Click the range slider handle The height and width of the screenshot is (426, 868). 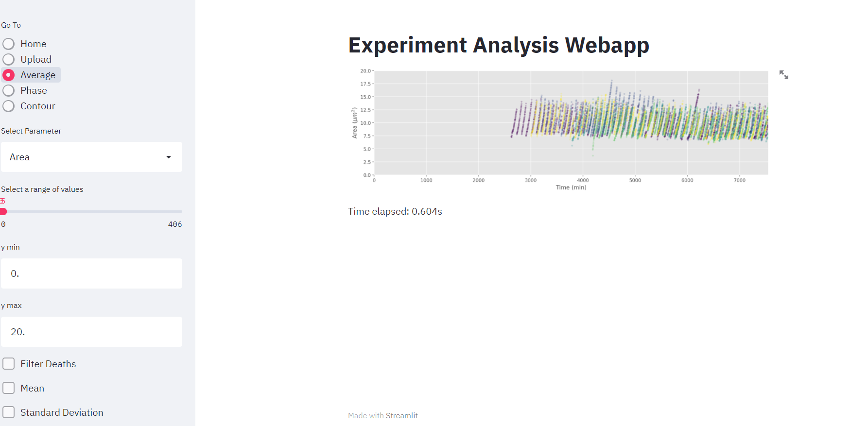[x=3, y=211]
